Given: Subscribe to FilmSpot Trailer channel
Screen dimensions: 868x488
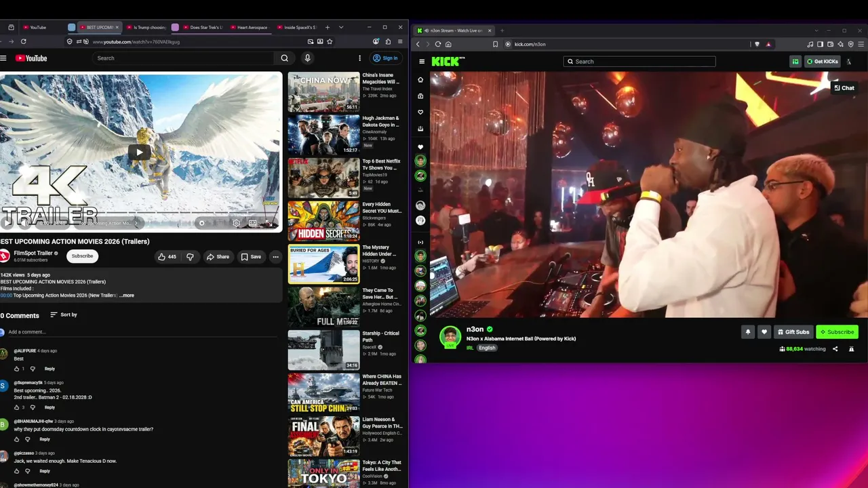Looking at the screenshot, I should pyautogui.click(x=82, y=256).
